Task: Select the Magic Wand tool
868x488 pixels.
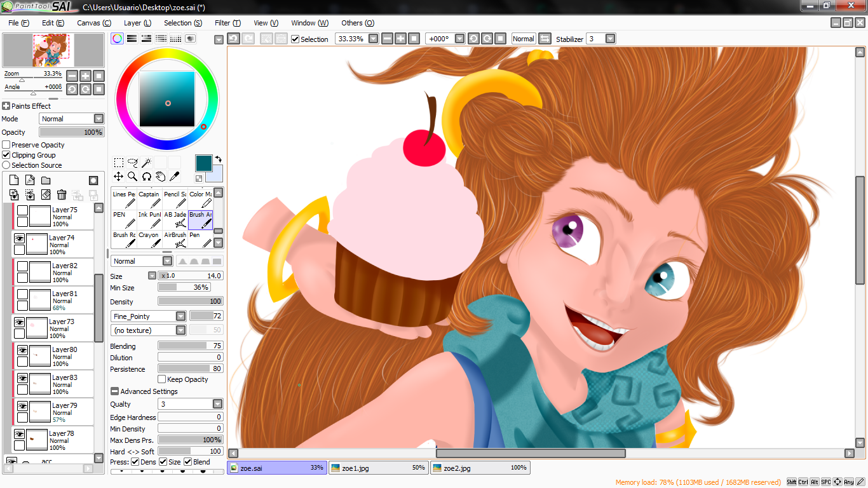Action: 146,163
